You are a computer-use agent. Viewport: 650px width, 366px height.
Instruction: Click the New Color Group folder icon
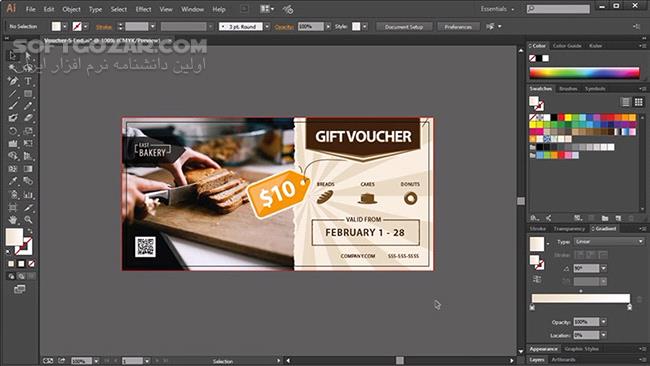(605, 218)
